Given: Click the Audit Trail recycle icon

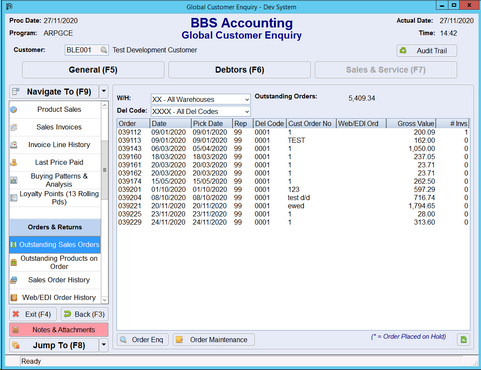Looking at the screenshot, I should point(403,51).
